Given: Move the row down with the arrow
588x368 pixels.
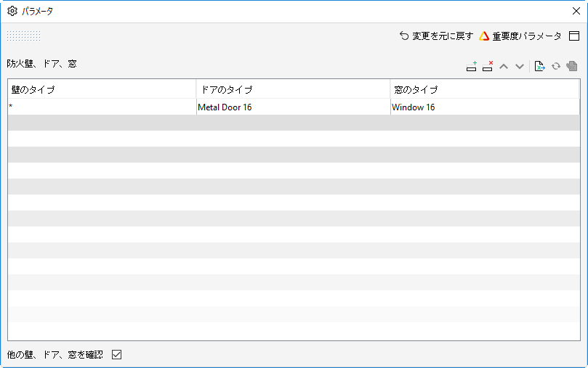Looking at the screenshot, I should click(x=520, y=67).
